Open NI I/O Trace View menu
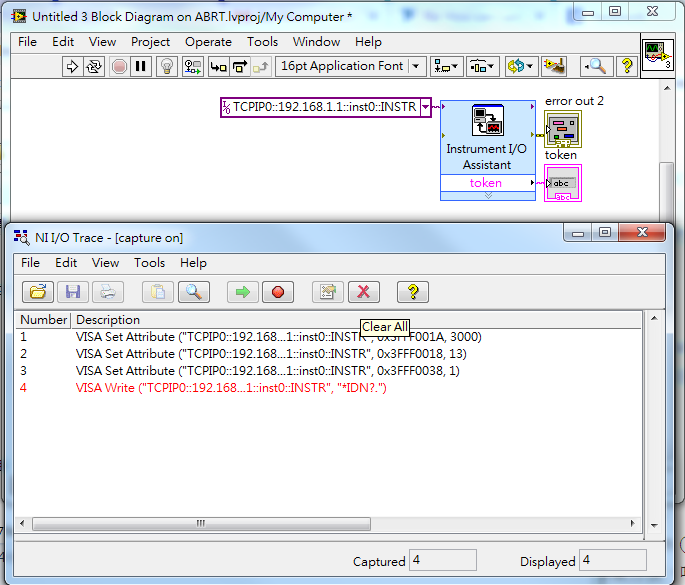The image size is (685, 585). [105, 263]
